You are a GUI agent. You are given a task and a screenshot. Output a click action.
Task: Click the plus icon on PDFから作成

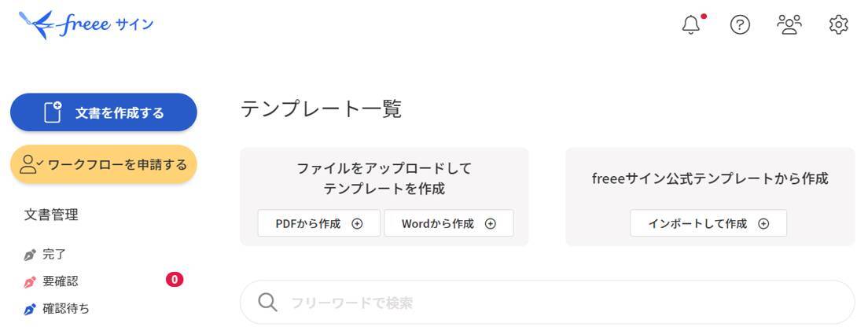(x=357, y=223)
